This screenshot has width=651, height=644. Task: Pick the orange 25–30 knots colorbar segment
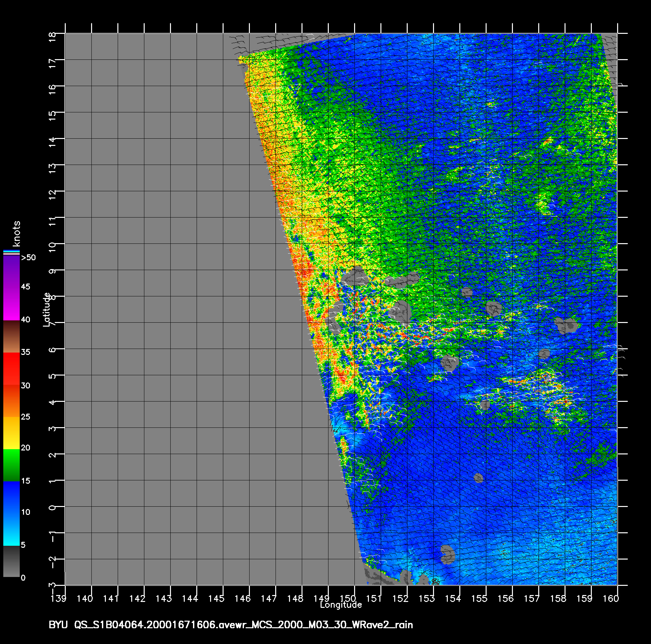12,401
